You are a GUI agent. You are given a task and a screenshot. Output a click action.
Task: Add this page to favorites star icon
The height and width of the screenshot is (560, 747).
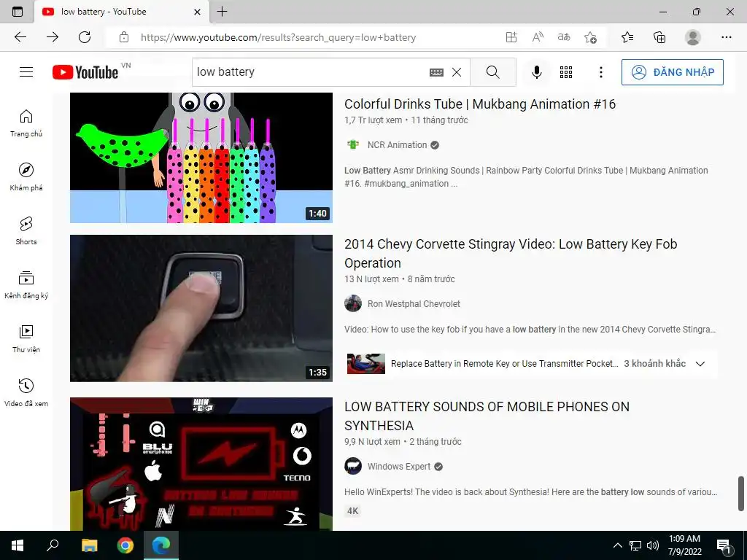tap(590, 37)
